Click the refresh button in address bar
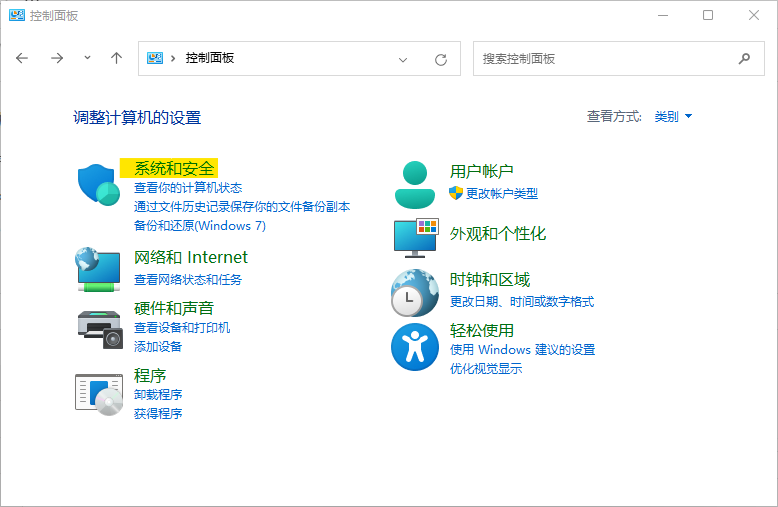Image resolution: width=778 pixels, height=507 pixels. (440, 59)
